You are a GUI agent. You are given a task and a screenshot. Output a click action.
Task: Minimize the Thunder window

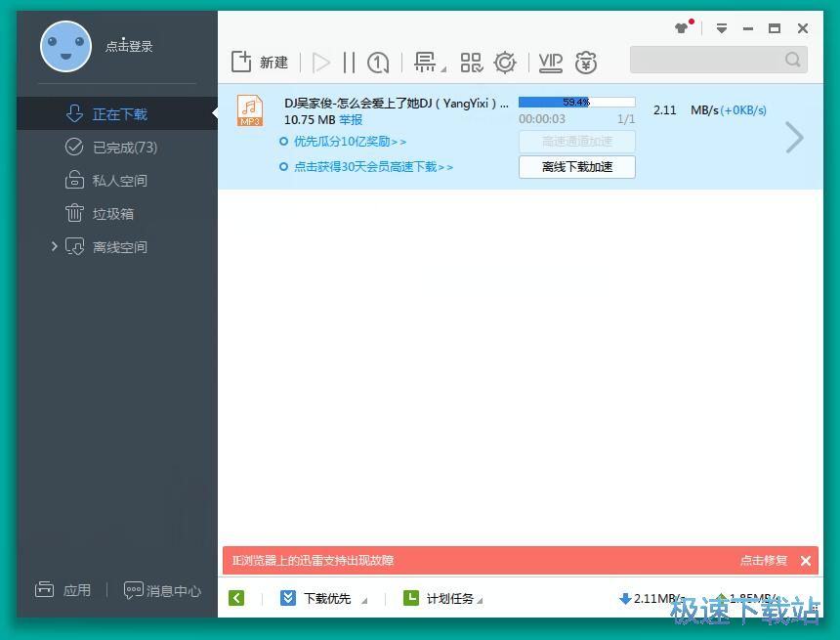748,28
